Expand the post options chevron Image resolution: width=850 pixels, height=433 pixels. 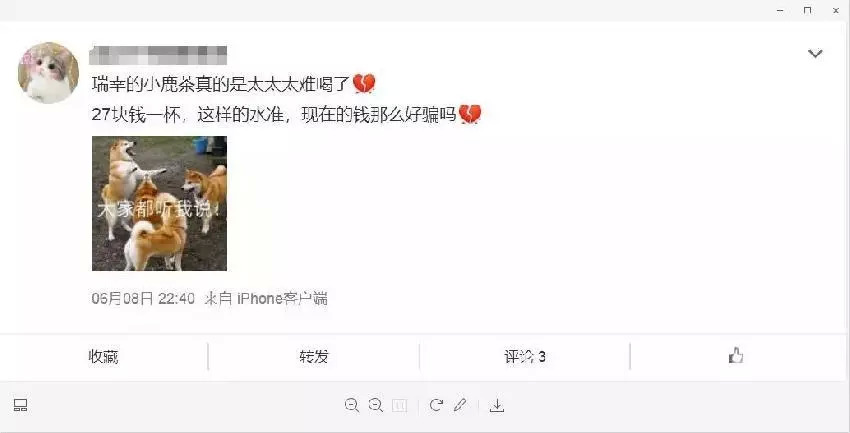click(x=815, y=53)
